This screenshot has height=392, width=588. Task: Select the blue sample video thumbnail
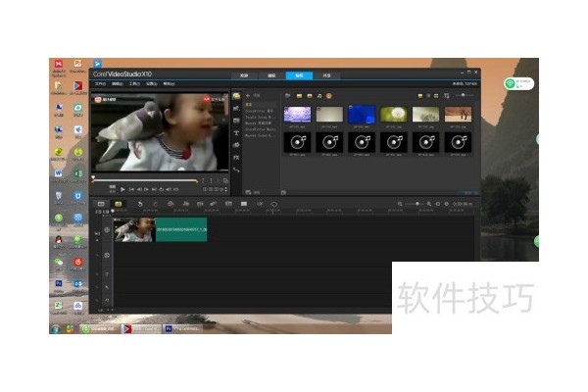coord(362,115)
